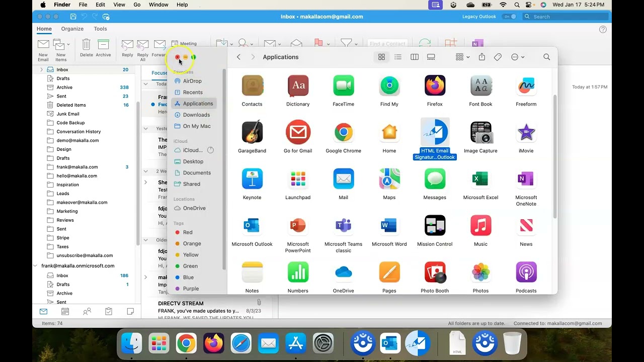
Task: Select the Find My app icon
Action: click(x=389, y=85)
